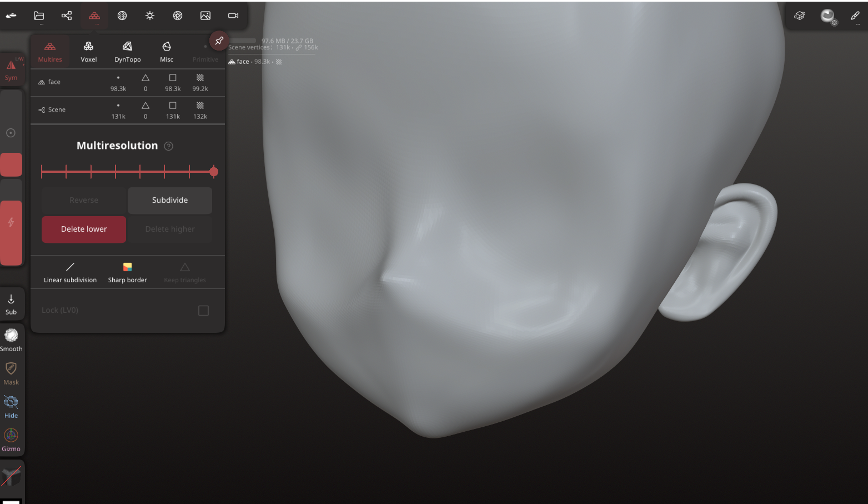The height and width of the screenshot is (504, 868).
Task: Open the stylus pen settings
Action: pyautogui.click(x=855, y=16)
